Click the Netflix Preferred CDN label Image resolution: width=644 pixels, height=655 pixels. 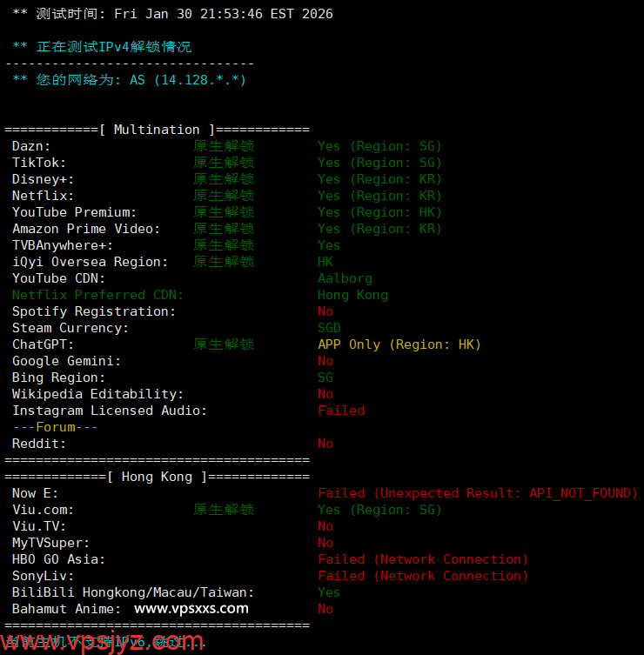[97, 295]
